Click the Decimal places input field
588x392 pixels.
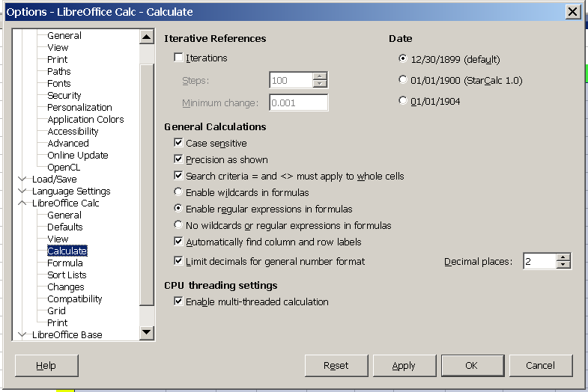[x=539, y=261]
